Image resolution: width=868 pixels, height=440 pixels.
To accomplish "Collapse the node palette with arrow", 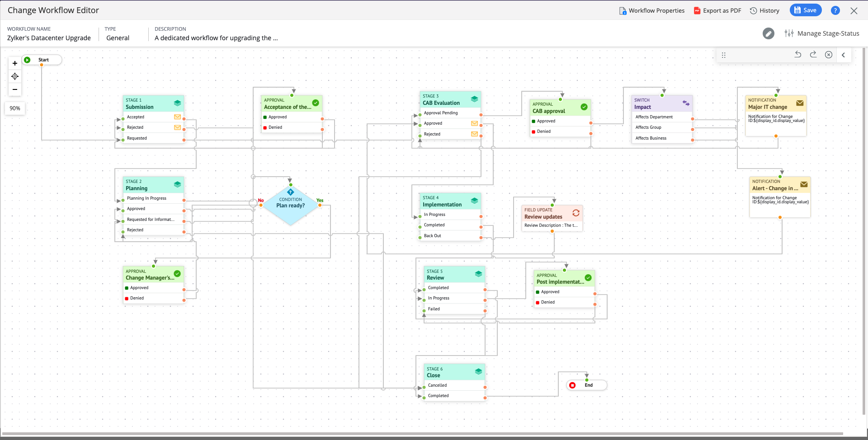I will tap(843, 55).
